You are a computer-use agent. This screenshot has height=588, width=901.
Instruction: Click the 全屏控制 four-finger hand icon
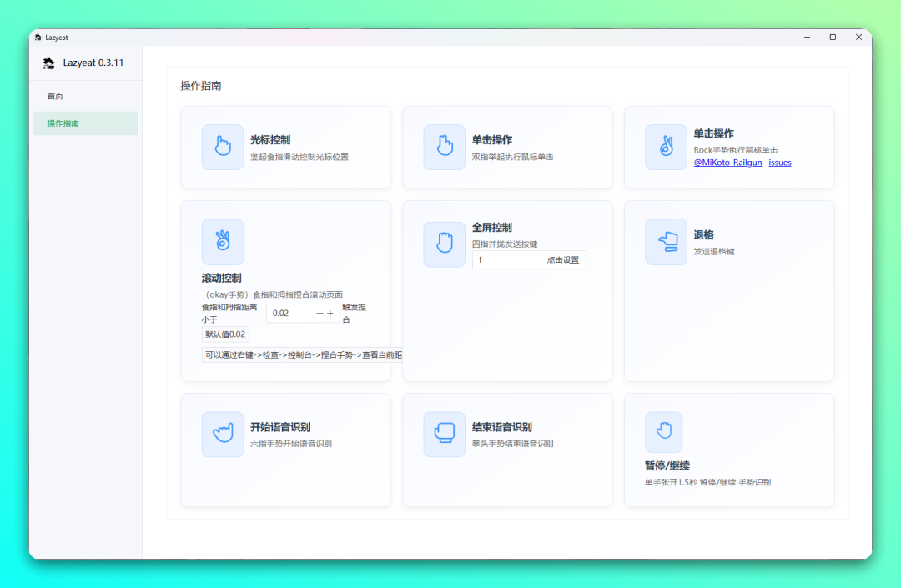[x=444, y=244]
